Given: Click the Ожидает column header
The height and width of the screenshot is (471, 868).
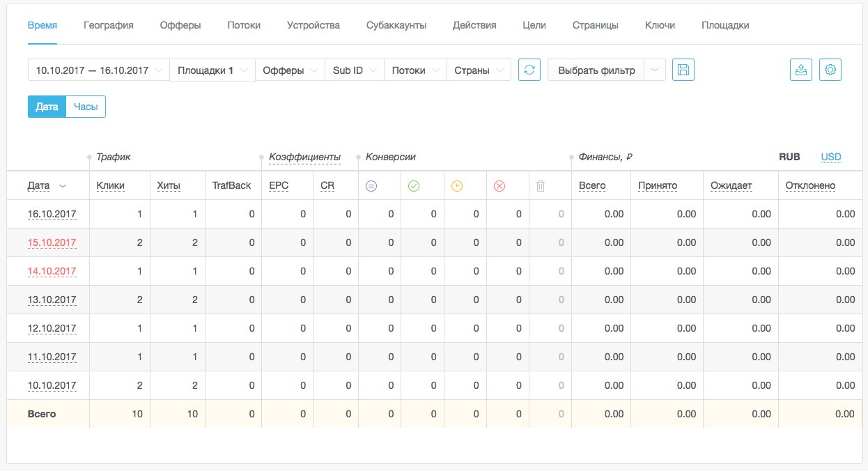Looking at the screenshot, I should pos(731,186).
